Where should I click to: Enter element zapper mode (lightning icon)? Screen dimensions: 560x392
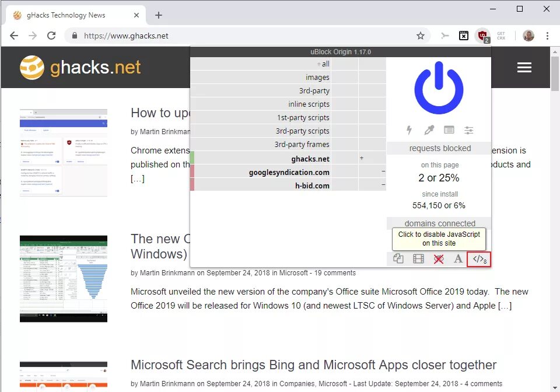pos(410,130)
